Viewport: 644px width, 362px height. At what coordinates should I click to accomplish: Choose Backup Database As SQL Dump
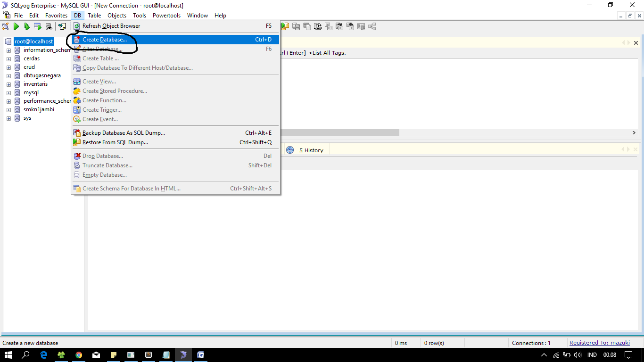point(175,133)
